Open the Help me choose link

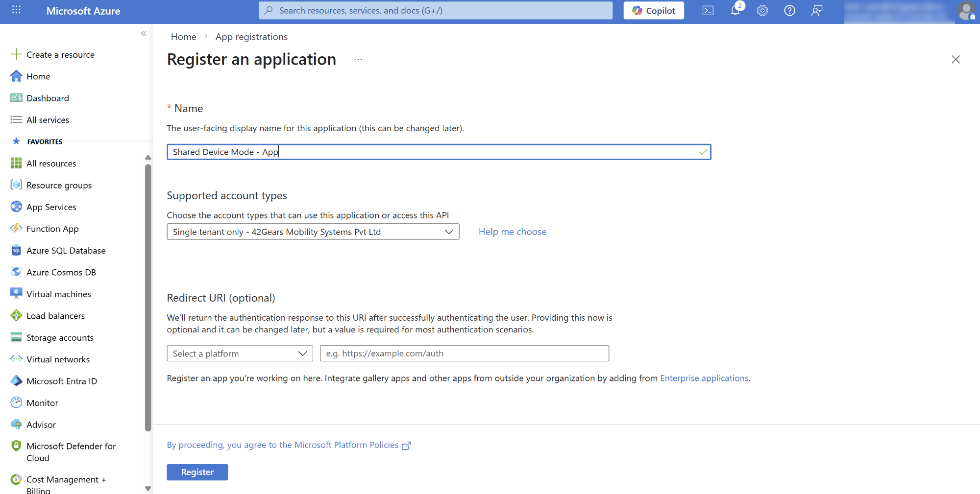[512, 232]
